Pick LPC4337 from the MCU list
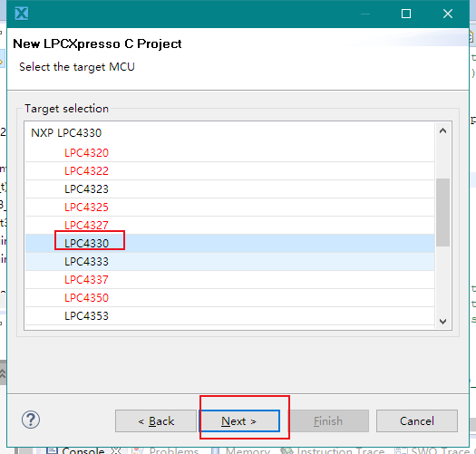 click(x=229, y=279)
